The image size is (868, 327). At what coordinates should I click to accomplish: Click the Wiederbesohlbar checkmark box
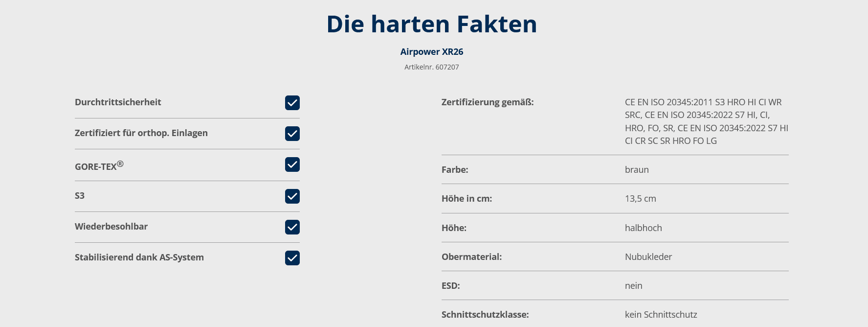pyautogui.click(x=292, y=227)
